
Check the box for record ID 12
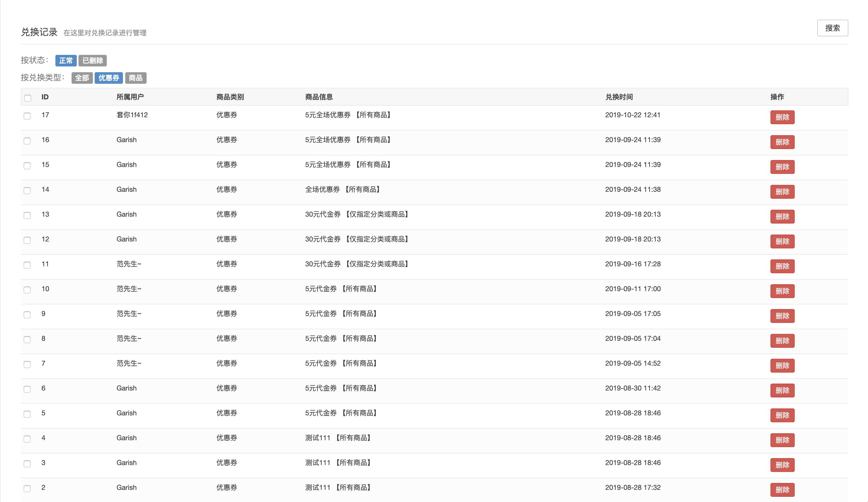pos(27,240)
